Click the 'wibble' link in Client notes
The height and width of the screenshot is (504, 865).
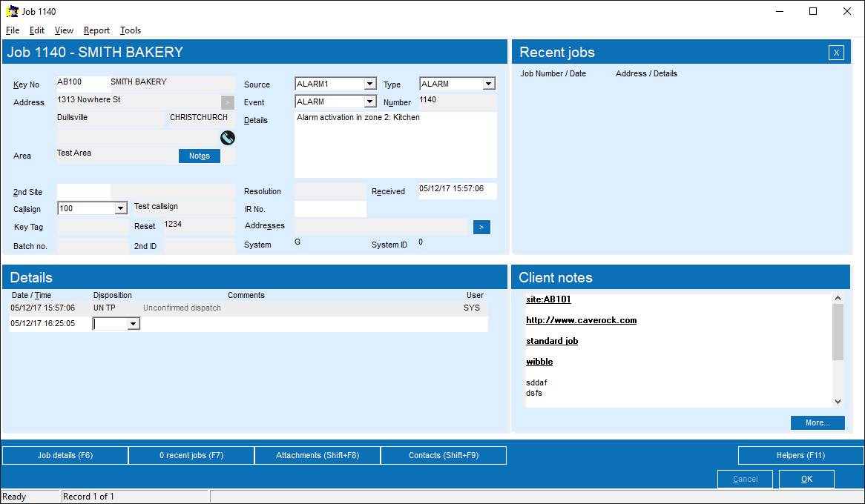click(539, 362)
